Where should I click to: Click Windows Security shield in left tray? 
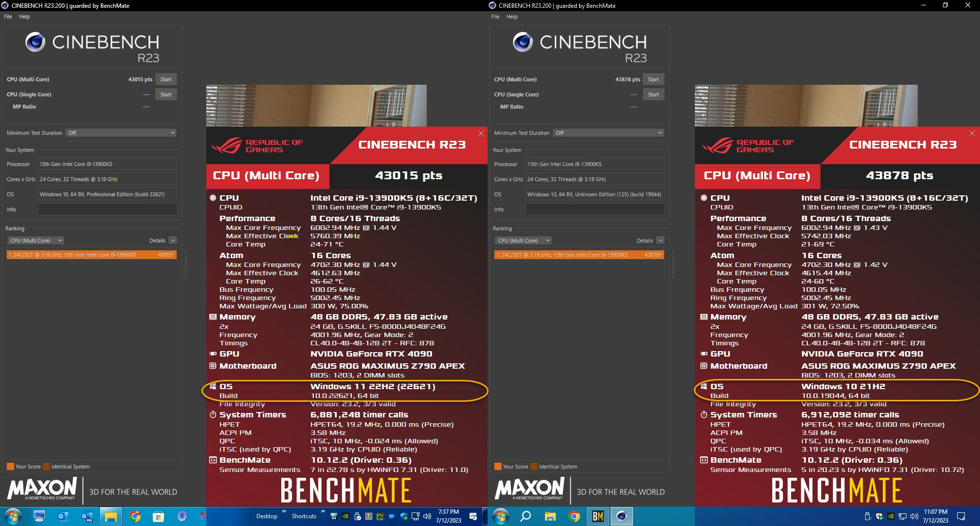[x=404, y=516]
